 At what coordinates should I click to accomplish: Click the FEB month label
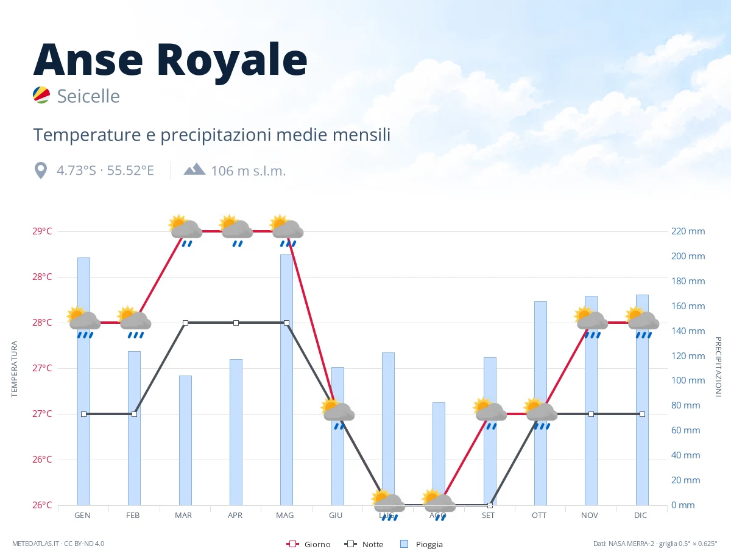point(133,515)
